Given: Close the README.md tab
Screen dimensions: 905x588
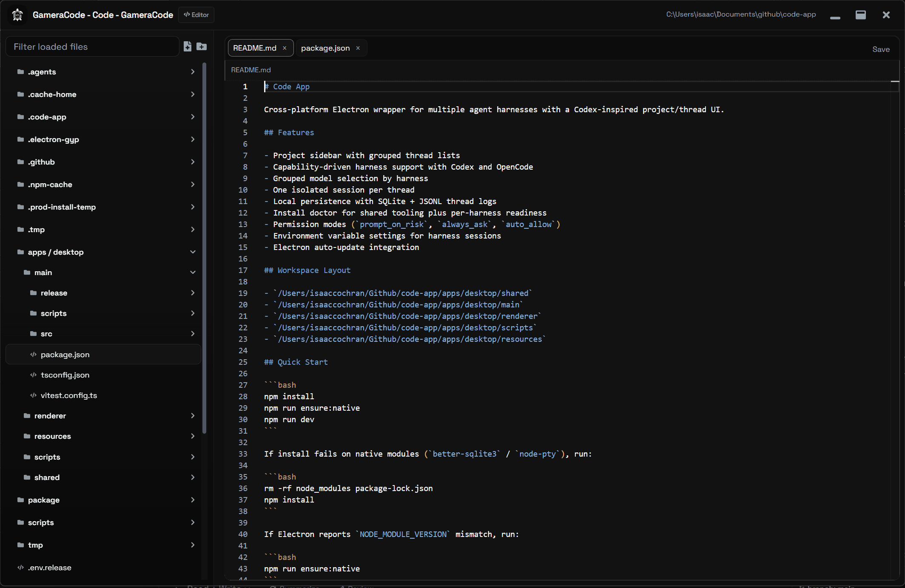Looking at the screenshot, I should point(285,48).
